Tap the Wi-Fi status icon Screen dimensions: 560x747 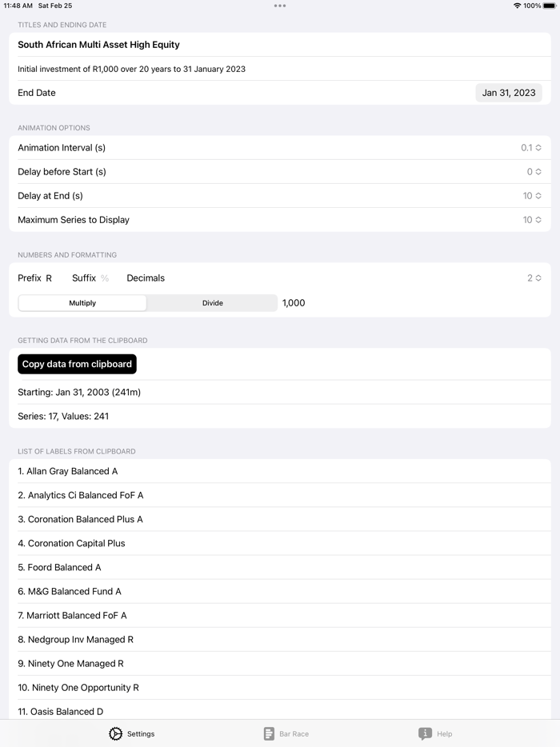click(x=517, y=6)
